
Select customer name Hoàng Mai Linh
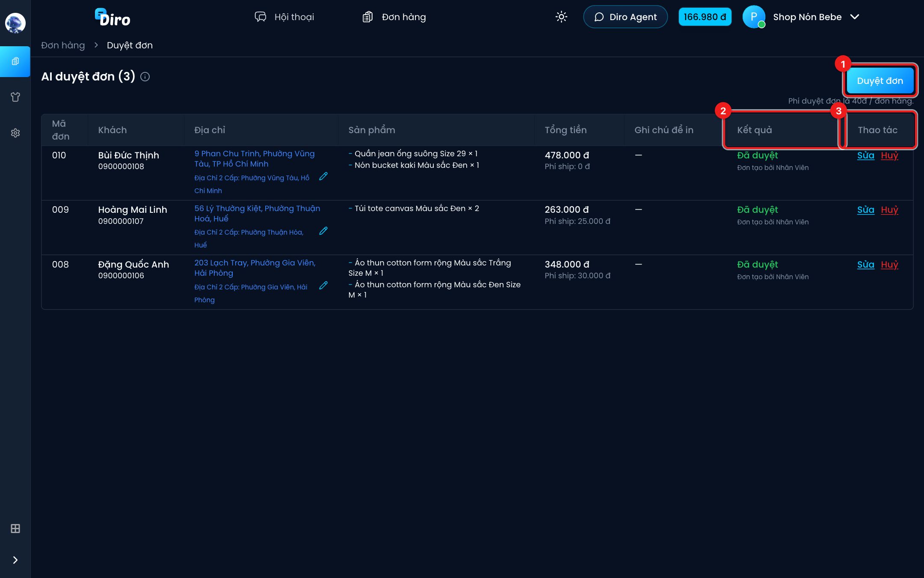point(133,209)
